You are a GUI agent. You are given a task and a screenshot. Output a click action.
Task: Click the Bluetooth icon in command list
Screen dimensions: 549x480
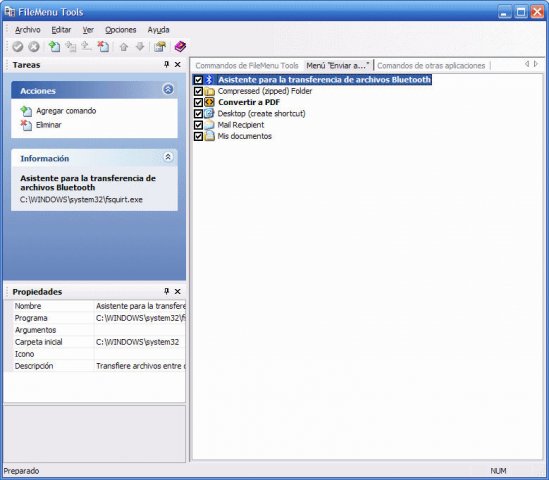(x=209, y=79)
